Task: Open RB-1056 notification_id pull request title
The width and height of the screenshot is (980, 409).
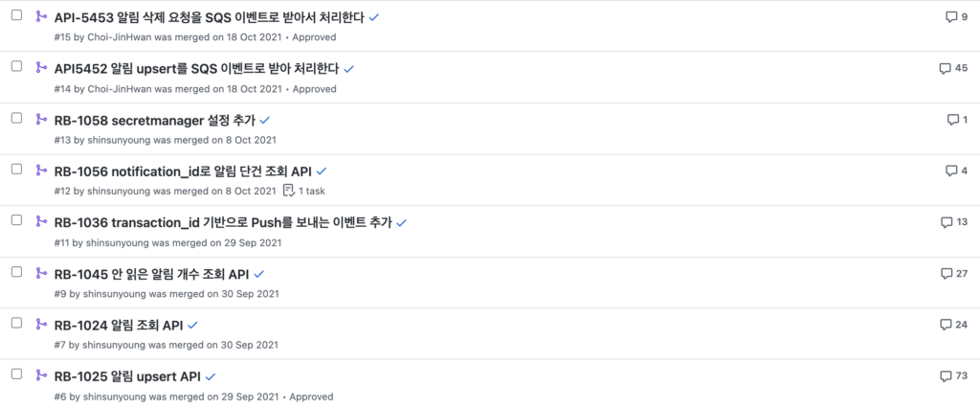Action: (x=183, y=170)
